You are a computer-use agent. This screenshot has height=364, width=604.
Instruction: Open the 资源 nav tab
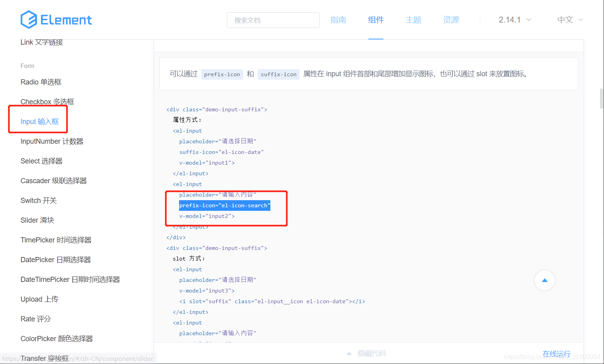(x=451, y=20)
